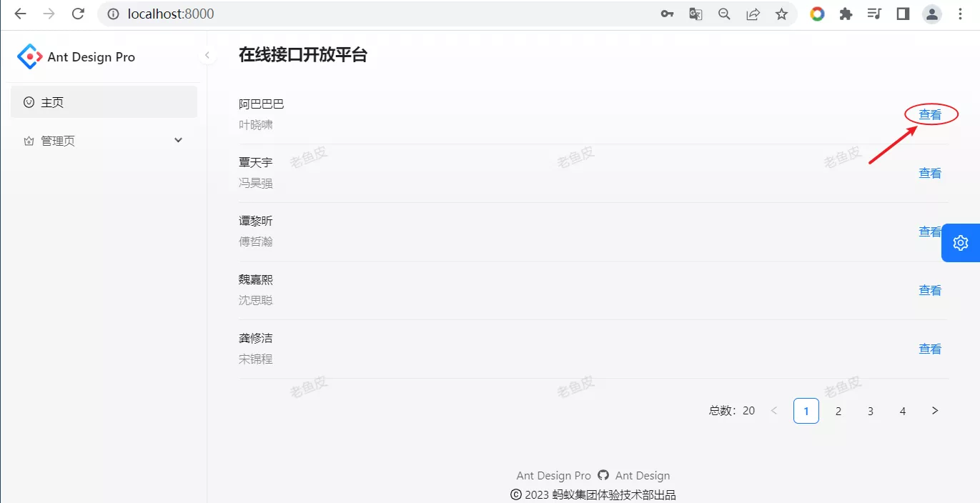Click the 2023 蚂蚁集团 copyright text

pos(593,494)
